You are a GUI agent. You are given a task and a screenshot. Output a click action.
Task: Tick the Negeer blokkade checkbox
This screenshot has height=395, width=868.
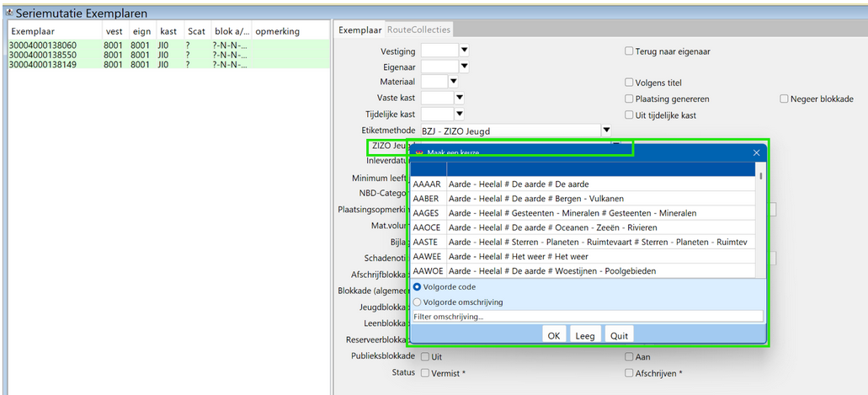point(784,99)
